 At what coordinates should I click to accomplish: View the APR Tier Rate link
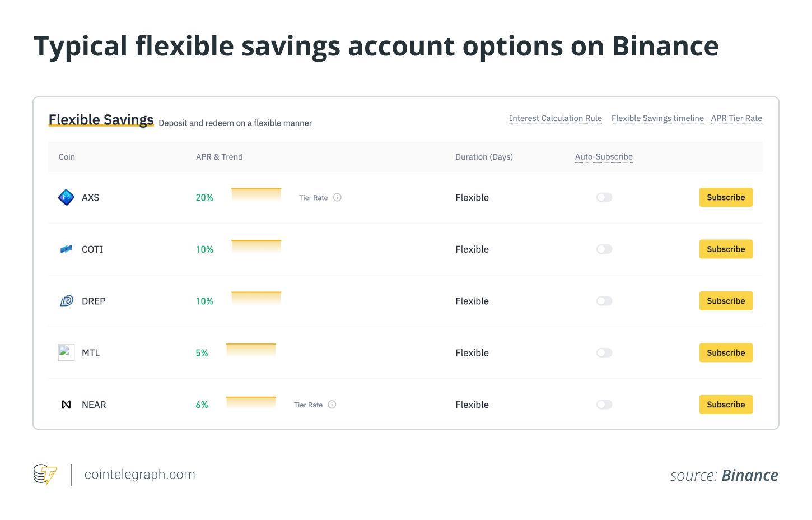point(736,118)
